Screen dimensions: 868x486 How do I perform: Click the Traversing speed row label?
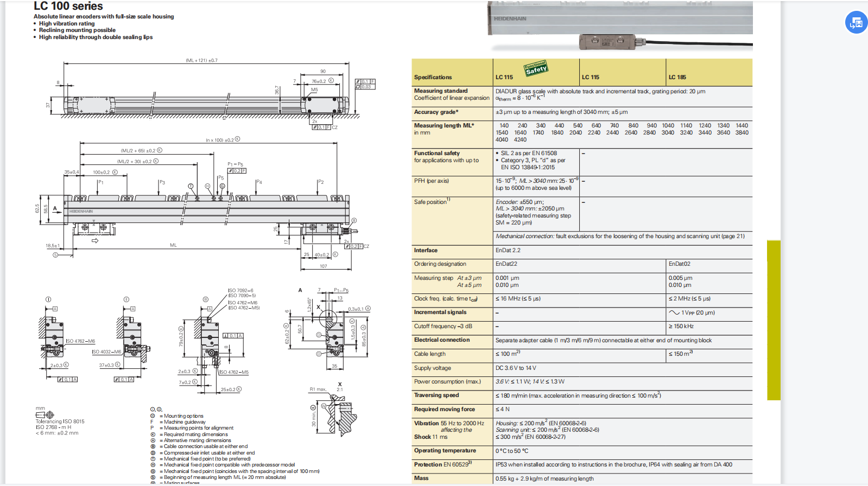tap(436, 395)
